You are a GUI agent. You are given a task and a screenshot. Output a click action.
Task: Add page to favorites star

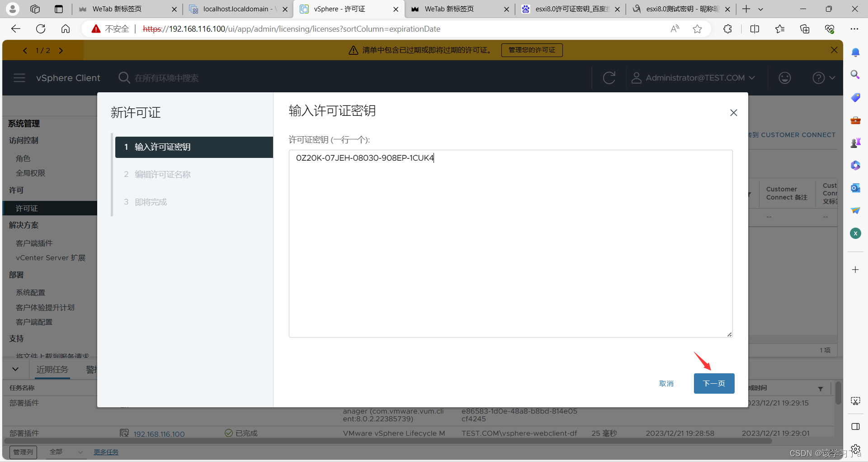click(698, 29)
